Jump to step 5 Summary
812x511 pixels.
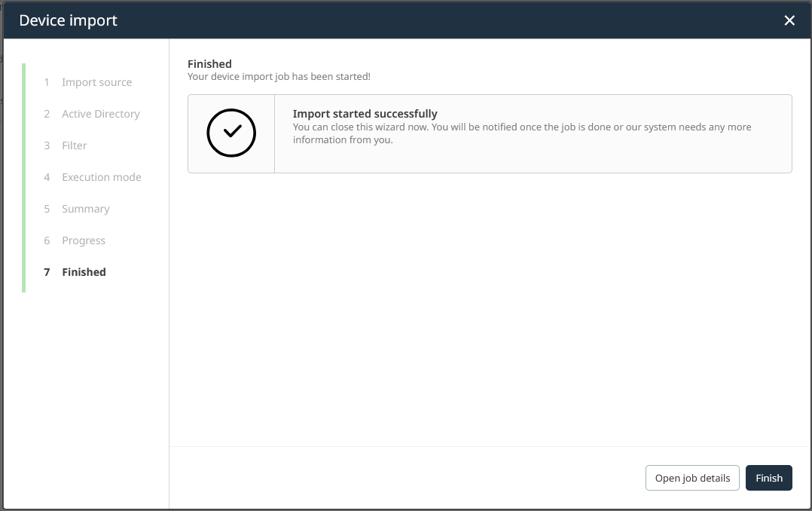(x=85, y=209)
